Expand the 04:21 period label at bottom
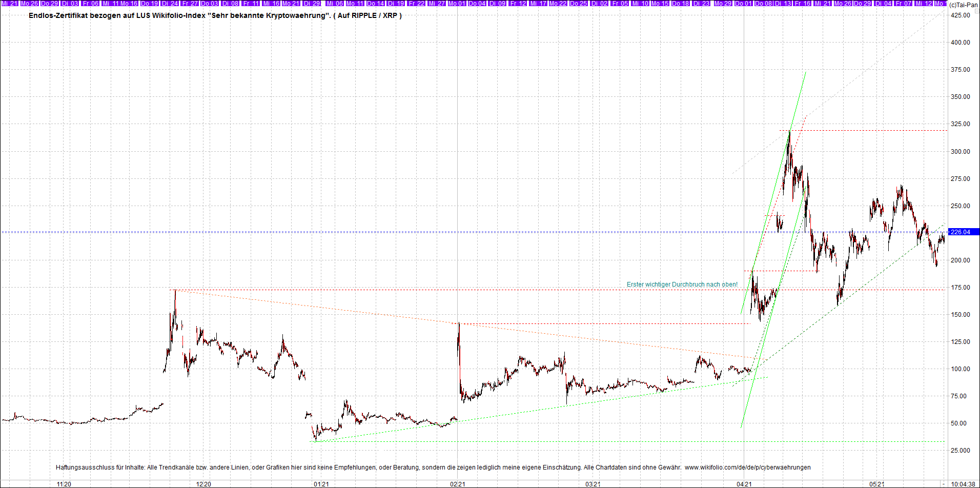Viewport: 980px width, 488px height. pyautogui.click(x=745, y=483)
